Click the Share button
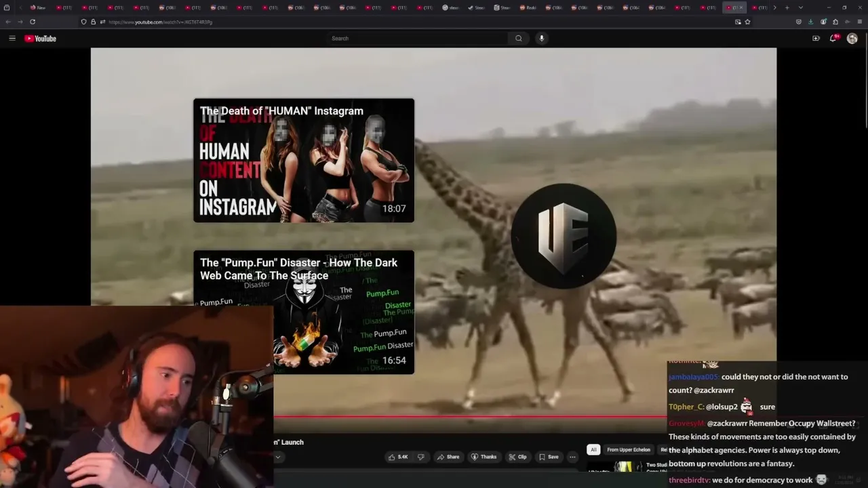Viewport: 868px width, 488px height. tap(448, 457)
